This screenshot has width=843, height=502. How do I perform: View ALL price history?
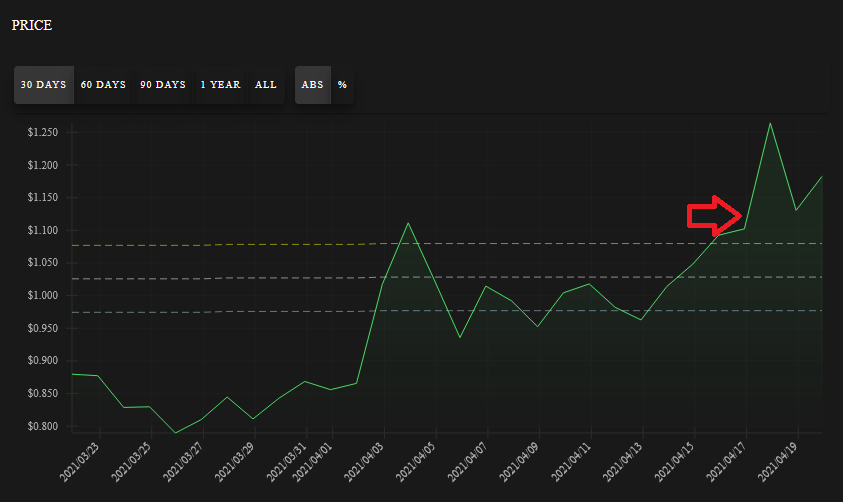pos(266,85)
